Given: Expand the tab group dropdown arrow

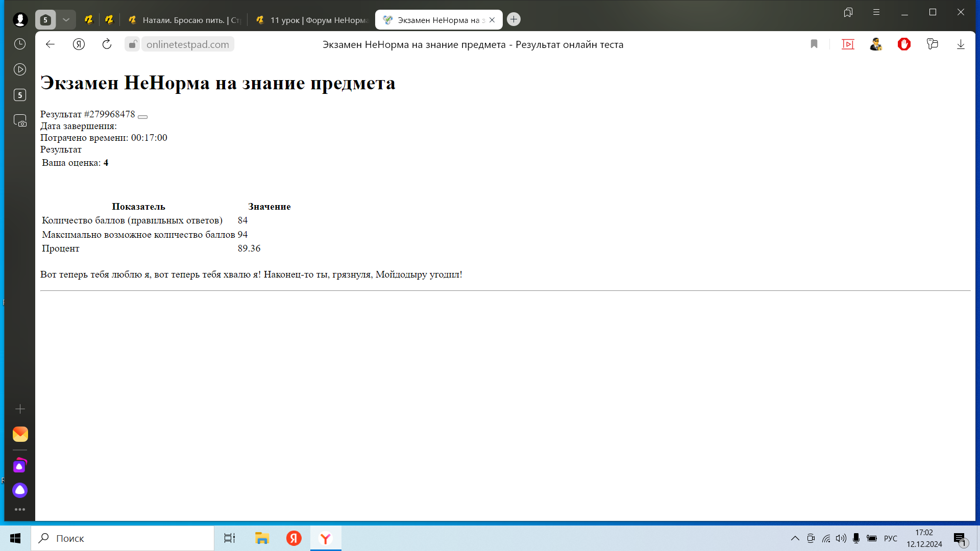Looking at the screenshot, I should tap(66, 20).
